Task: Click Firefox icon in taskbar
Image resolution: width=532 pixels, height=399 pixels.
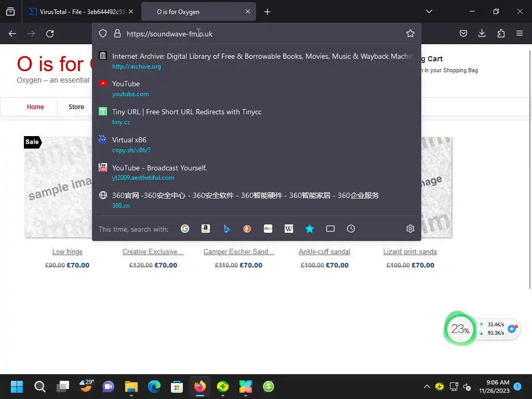Action: [x=200, y=387]
